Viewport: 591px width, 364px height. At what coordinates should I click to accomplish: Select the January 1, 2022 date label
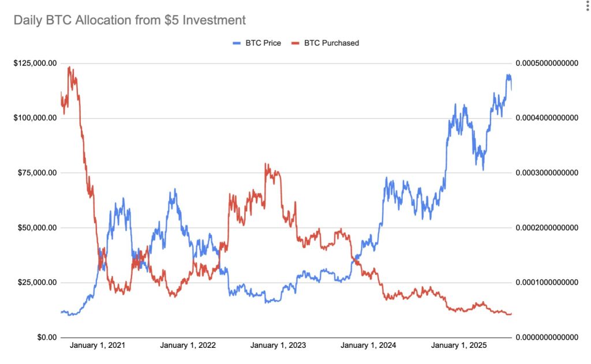[x=188, y=346]
